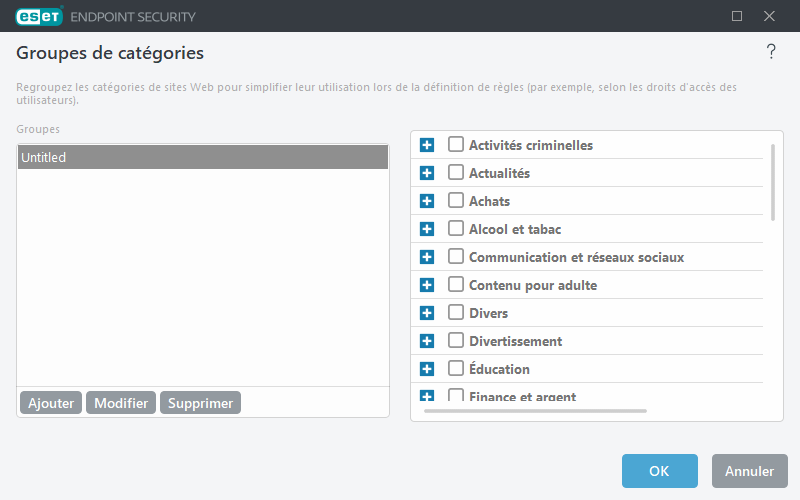Click plus icon next to Contenu pour adulte
The image size is (800, 500).
(427, 285)
